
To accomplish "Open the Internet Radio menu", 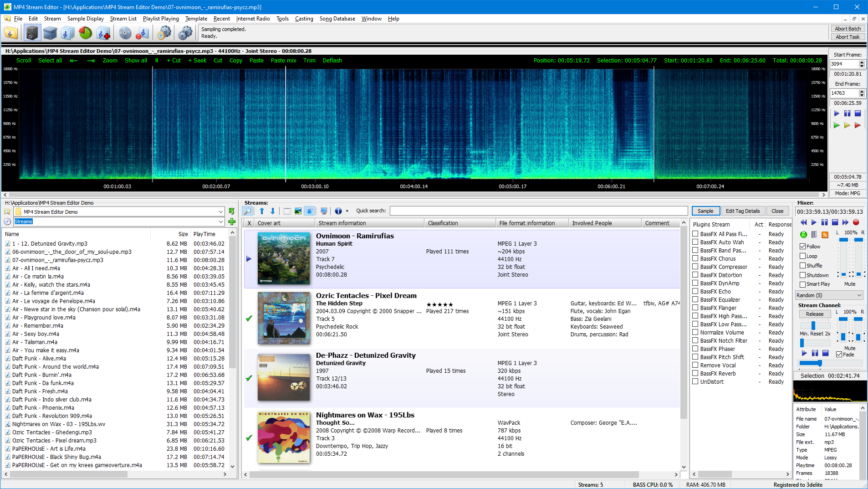I will [253, 19].
